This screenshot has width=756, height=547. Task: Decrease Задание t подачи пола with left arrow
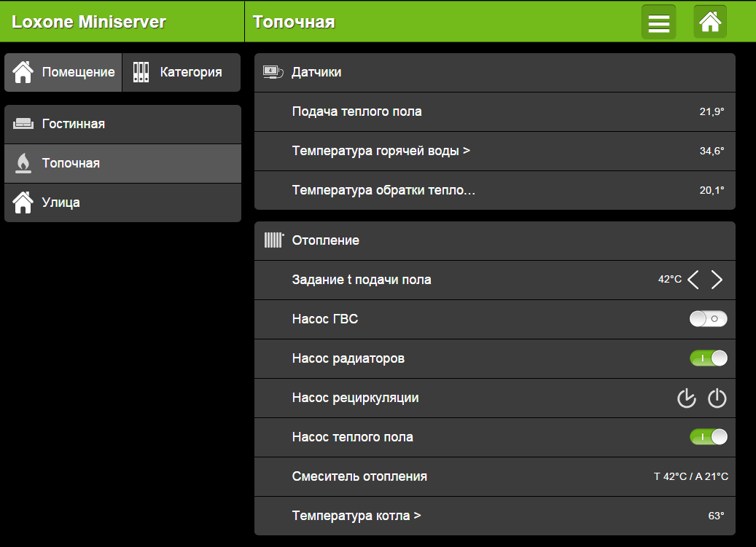pos(693,280)
